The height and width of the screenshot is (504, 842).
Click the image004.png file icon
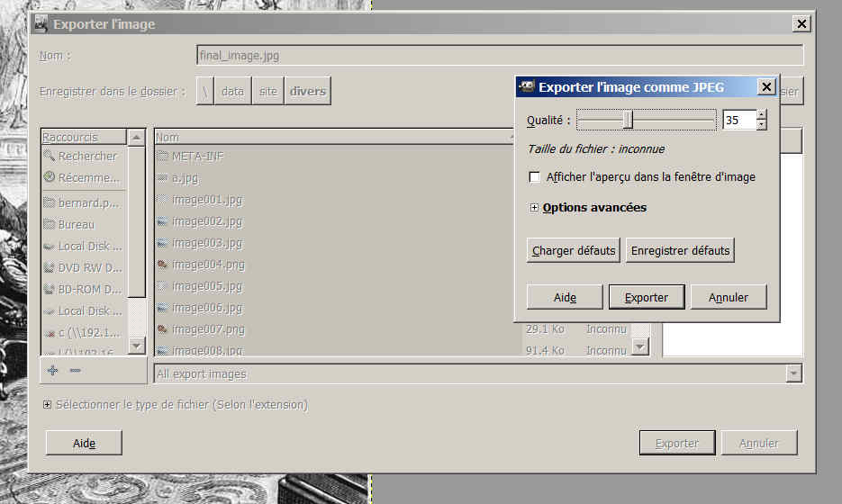(x=163, y=265)
